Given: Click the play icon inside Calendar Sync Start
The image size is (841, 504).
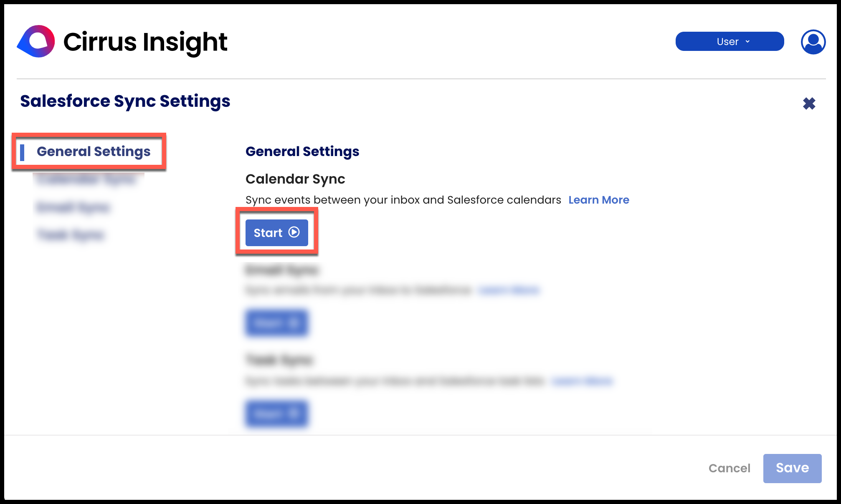Looking at the screenshot, I should click(x=294, y=232).
